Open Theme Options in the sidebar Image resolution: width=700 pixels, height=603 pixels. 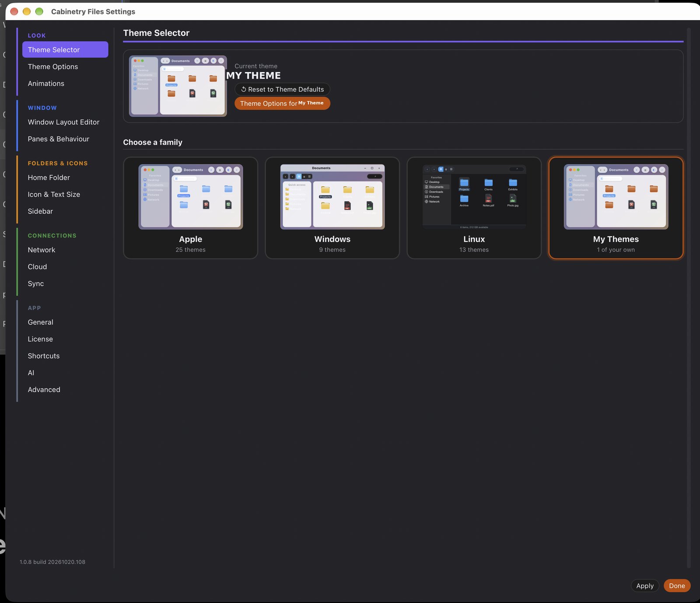pyautogui.click(x=65, y=66)
